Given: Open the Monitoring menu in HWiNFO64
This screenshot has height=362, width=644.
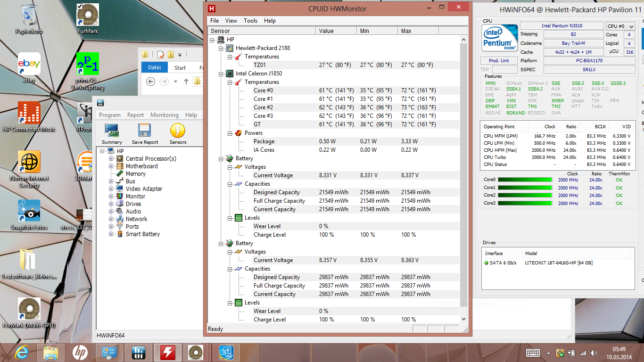Looking at the screenshot, I should (165, 115).
